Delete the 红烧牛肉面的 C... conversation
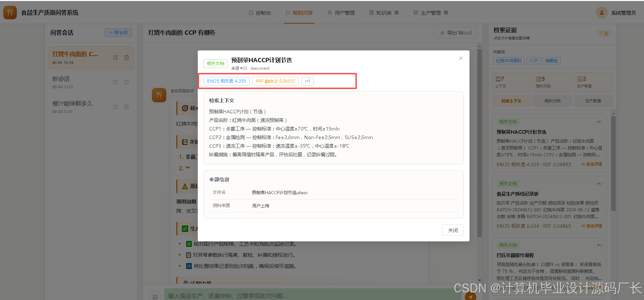The image size is (644, 300). point(127,58)
